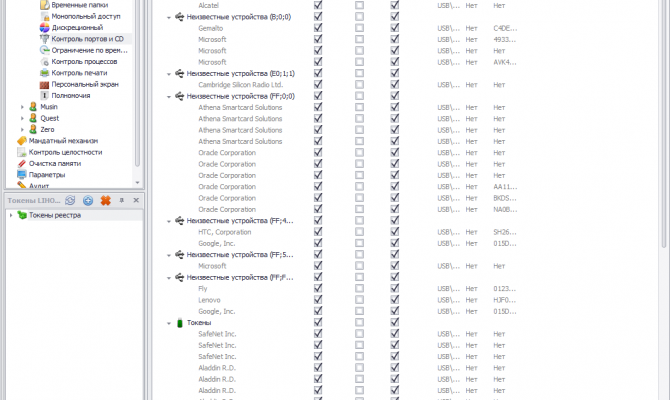Click the Очистка памяти eraser icon
This screenshot has height=400, width=670.
click(x=21, y=164)
